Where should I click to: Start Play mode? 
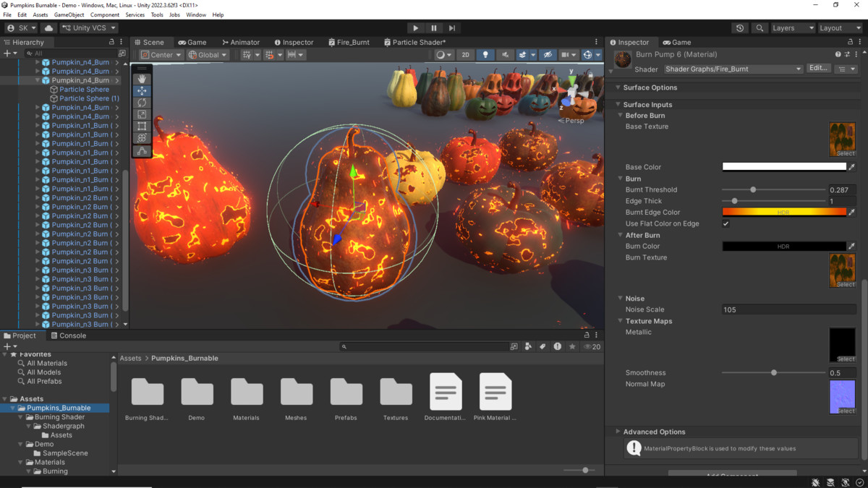point(415,28)
